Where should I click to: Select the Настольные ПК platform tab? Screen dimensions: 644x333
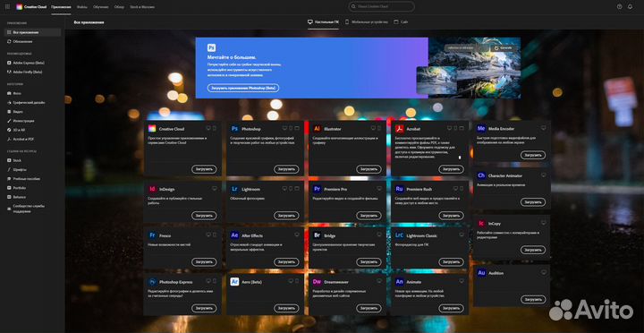click(324, 22)
